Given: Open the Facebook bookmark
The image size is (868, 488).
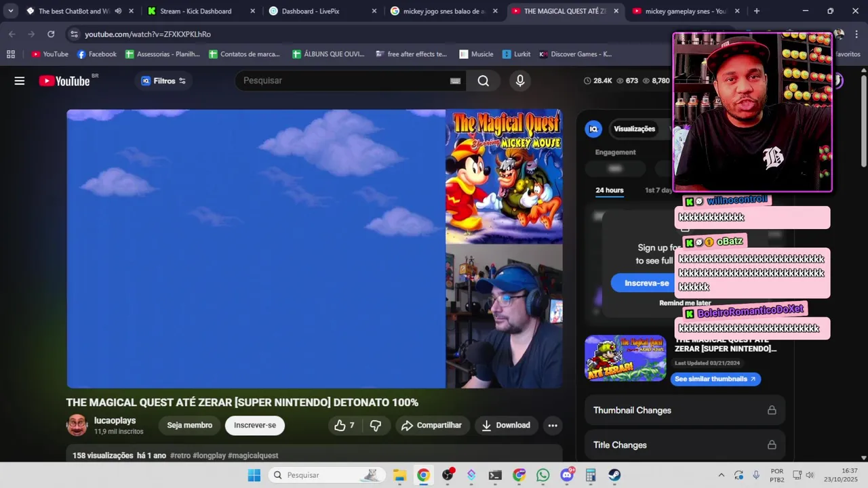Looking at the screenshot, I should point(97,54).
